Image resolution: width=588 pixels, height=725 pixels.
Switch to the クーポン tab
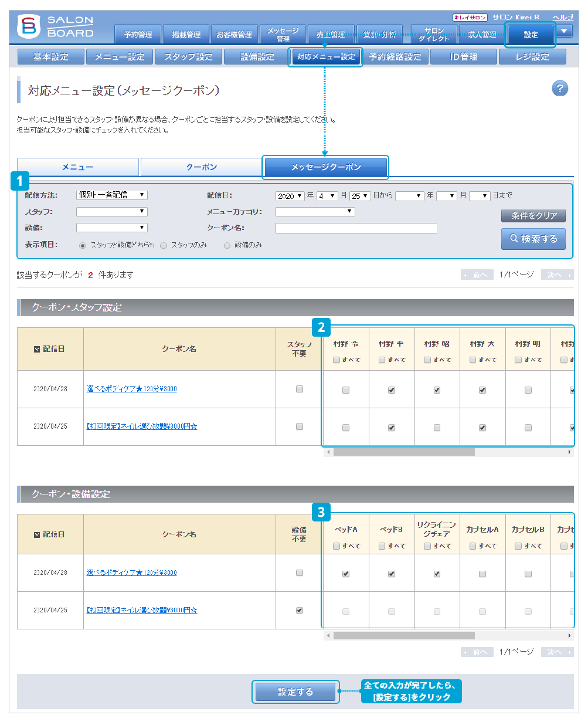[x=201, y=167]
